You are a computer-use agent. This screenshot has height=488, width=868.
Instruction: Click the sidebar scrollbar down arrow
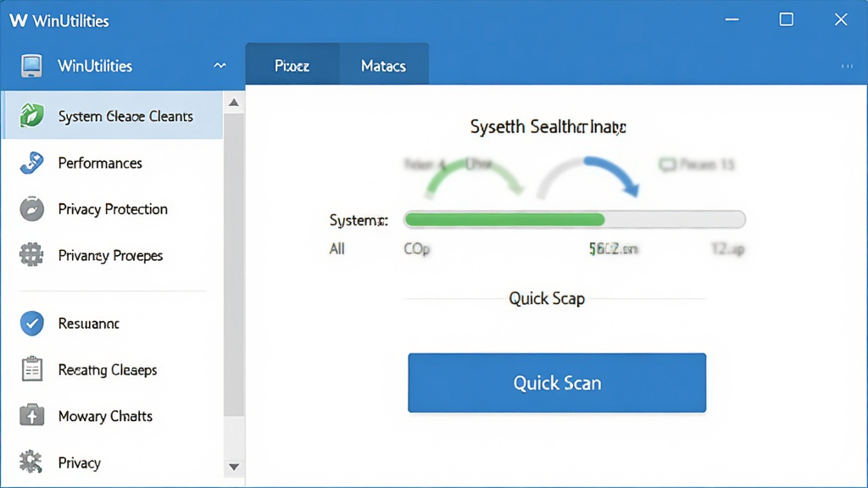(234, 467)
